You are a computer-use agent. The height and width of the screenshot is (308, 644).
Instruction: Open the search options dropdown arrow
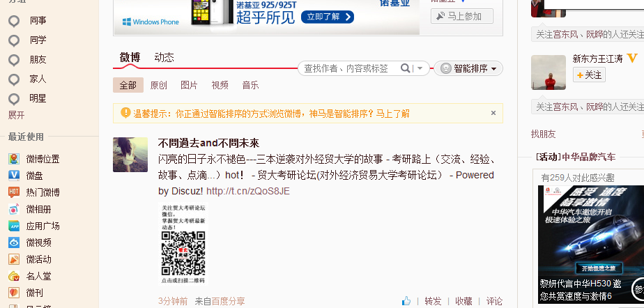click(x=420, y=68)
